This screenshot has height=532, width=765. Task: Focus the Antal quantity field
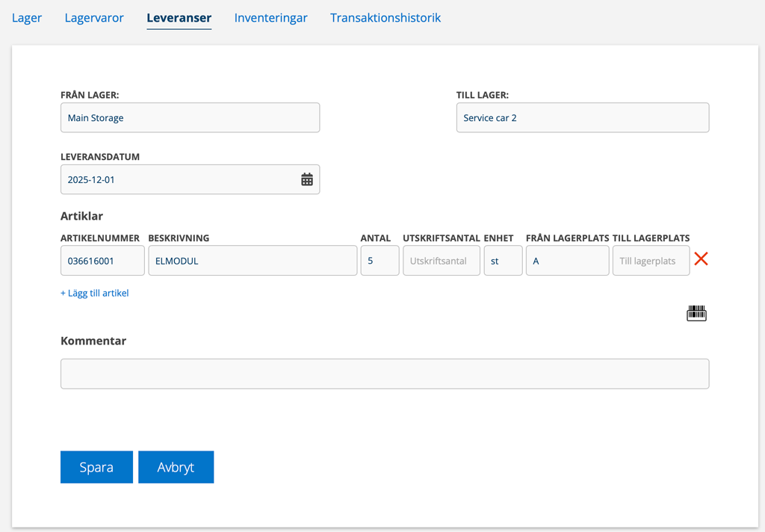point(380,262)
